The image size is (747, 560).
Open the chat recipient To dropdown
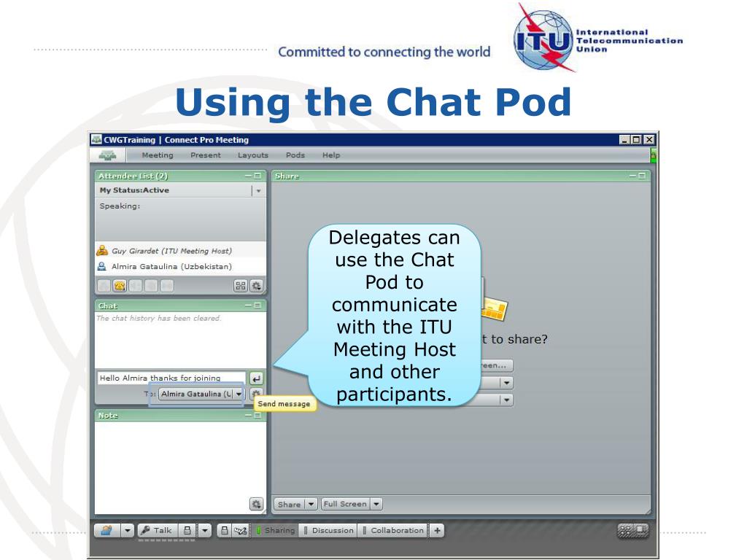[239, 394]
